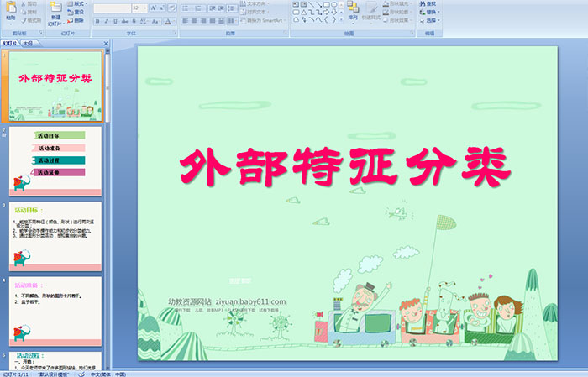Screen dimensions: 588x377
Task: Toggle Underline formatting
Action: [116, 22]
